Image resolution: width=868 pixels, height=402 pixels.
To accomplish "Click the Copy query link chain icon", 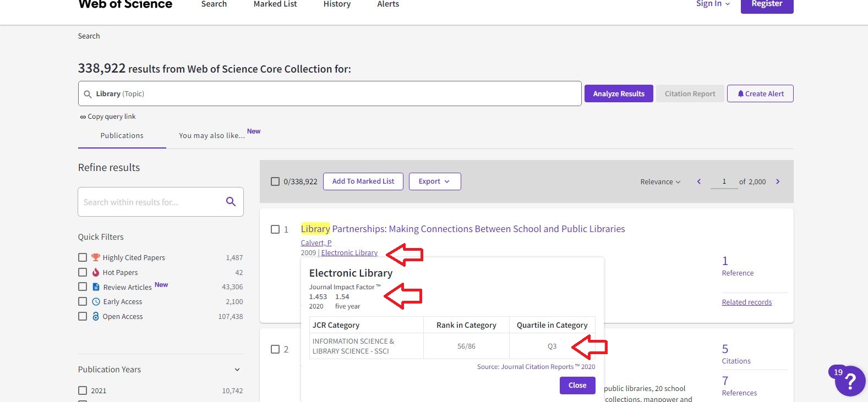I will [x=83, y=117].
